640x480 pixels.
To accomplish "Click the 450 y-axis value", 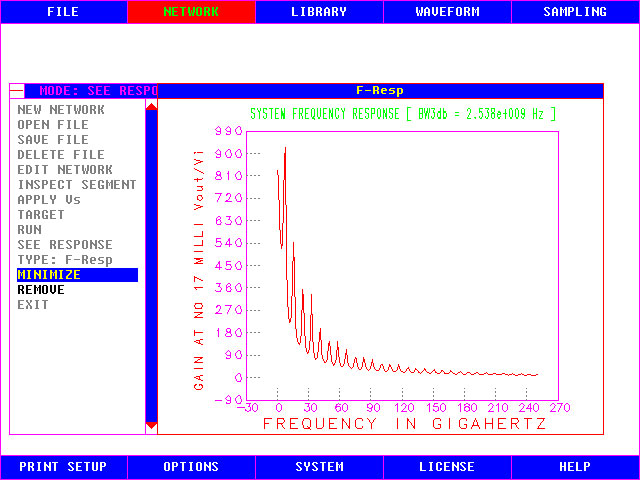I will [229, 266].
